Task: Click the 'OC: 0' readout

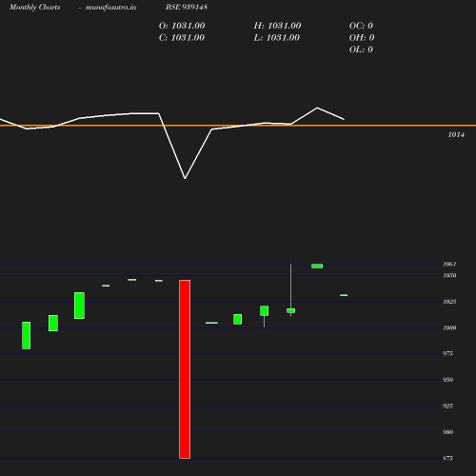Action: (361, 26)
